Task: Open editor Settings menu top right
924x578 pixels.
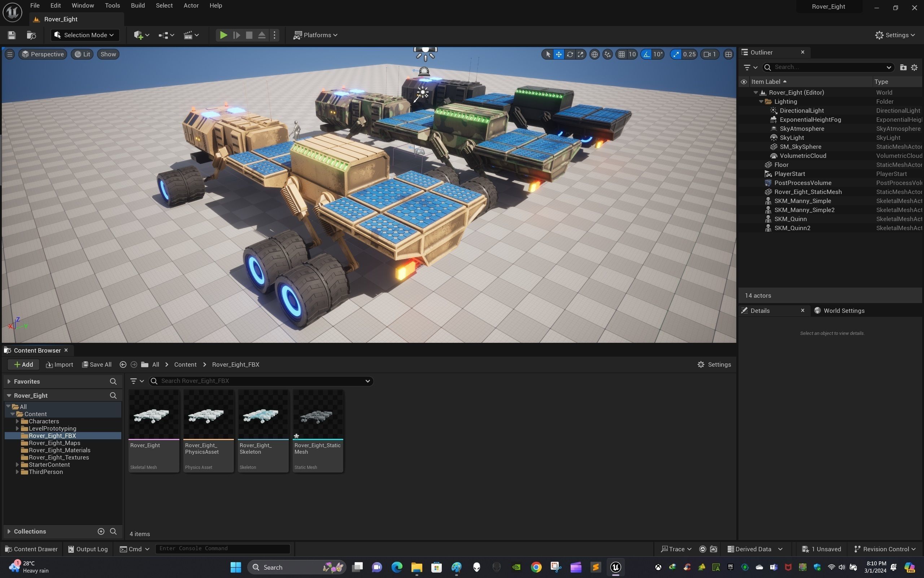Action: (x=895, y=35)
